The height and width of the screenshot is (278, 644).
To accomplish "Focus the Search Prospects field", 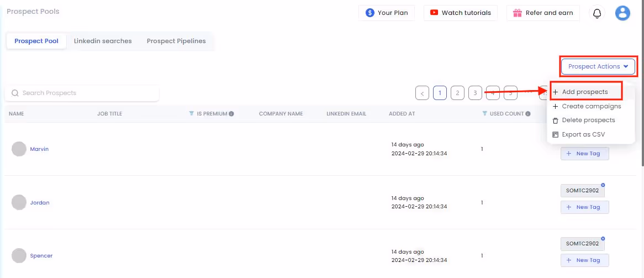I will click(82, 93).
